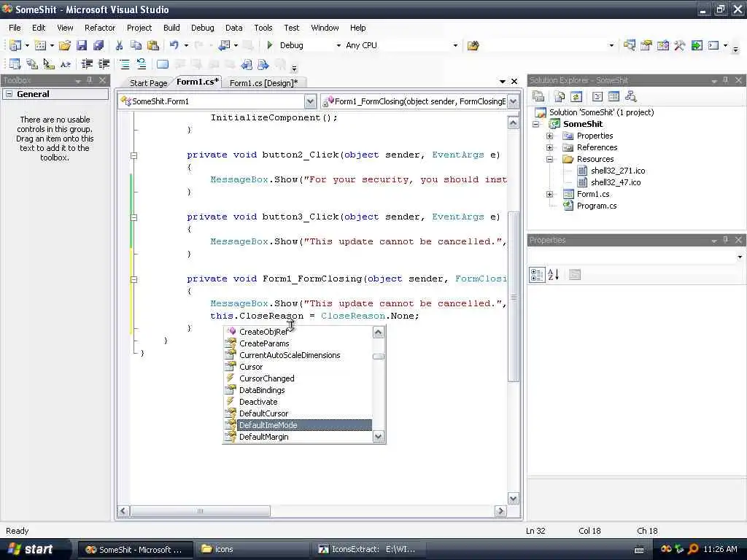Viewport: 747px width, 560px height.
Task: Expand the Properties node in Solution Explorer
Action: (549, 136)
